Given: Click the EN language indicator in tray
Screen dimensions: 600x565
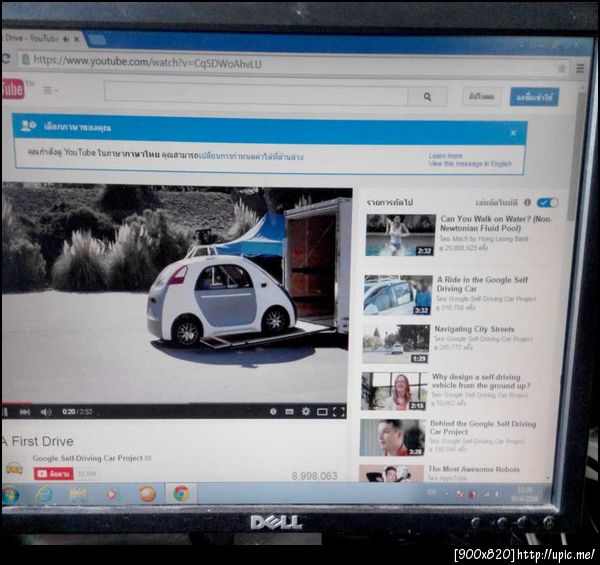Looking at the screenshot, I should click(432, 492).
